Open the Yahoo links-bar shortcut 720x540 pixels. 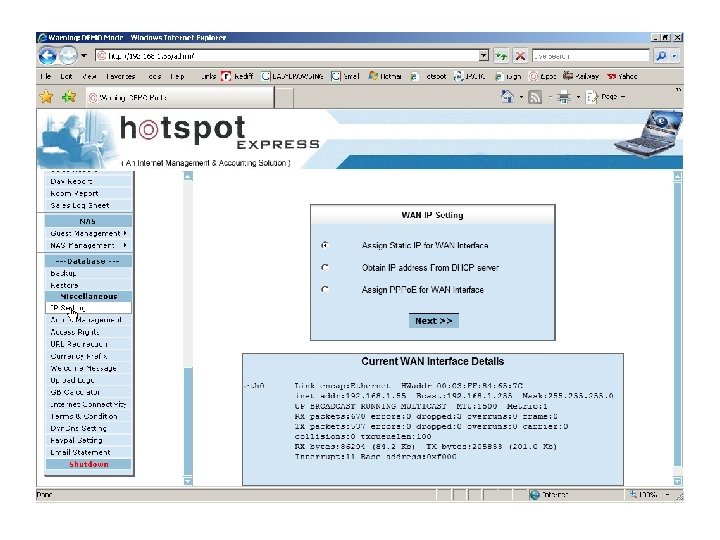click(622, 76)
